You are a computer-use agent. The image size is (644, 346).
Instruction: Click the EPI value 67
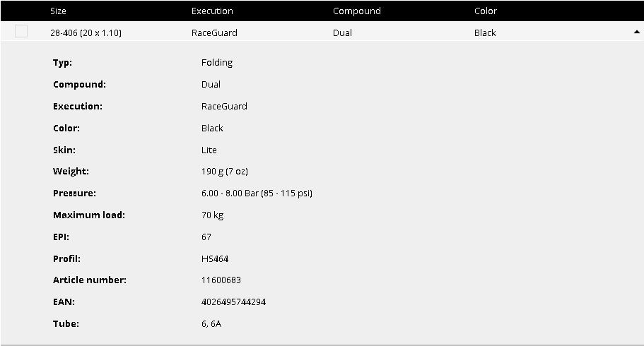(x=206, y=237)
